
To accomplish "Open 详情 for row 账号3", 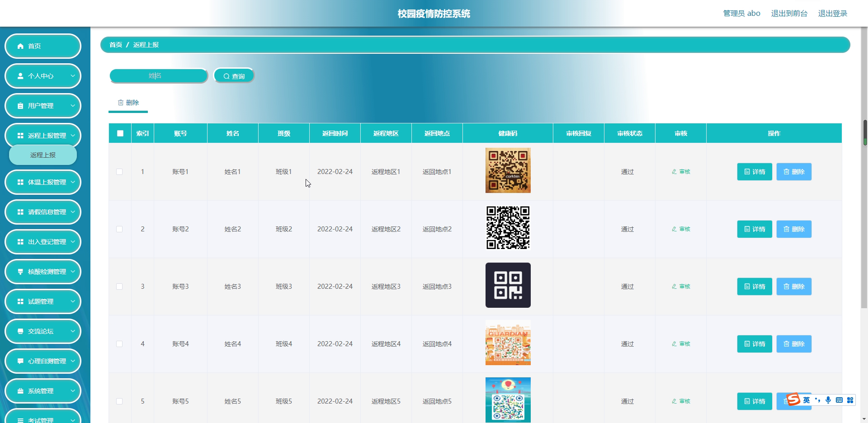I will pyautogui.click(x=755, y=287).
